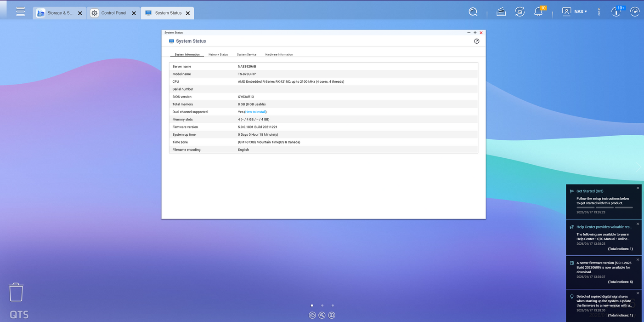This screenshot has width=644, height=322.
Task: Open the QTS main menu hamburger icon
Action: click(x=20, y=12)
